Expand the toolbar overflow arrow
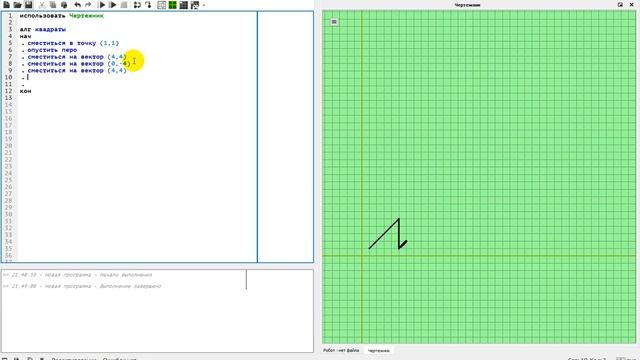640x360 pixels. click(x=204, y=5)
